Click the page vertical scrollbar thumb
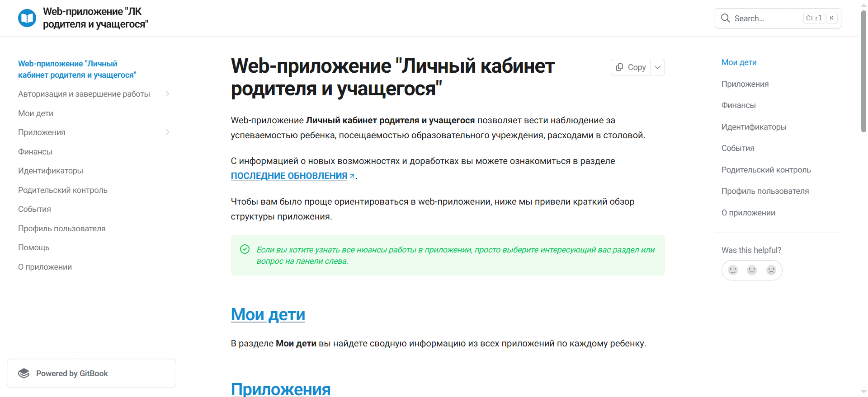The image size is (868, 397). (863, 71)
